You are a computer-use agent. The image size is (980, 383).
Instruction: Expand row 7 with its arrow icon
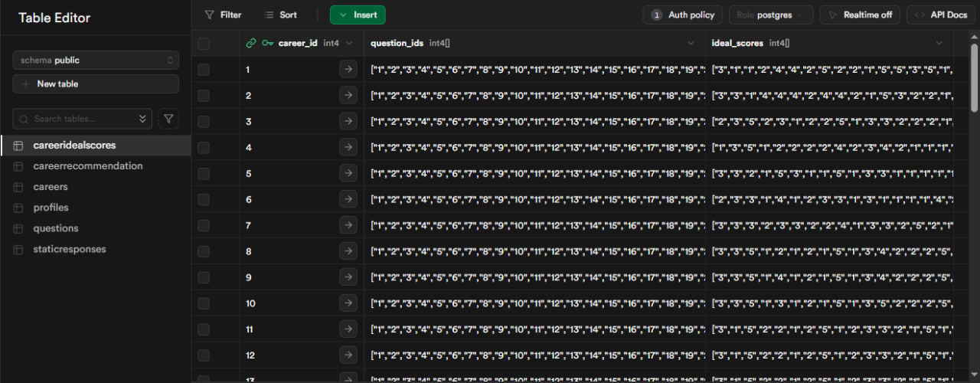coord(348,226)
